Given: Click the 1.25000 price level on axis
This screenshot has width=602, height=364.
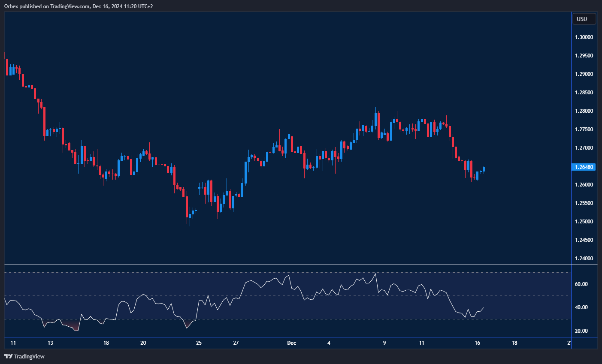Looking at the screenshot, I should pyautogui.click(x=584, y=222).
